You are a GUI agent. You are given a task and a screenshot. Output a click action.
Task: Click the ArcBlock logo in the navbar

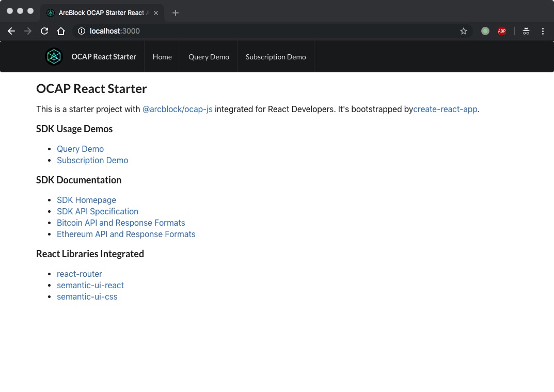(x=54, y=57)
